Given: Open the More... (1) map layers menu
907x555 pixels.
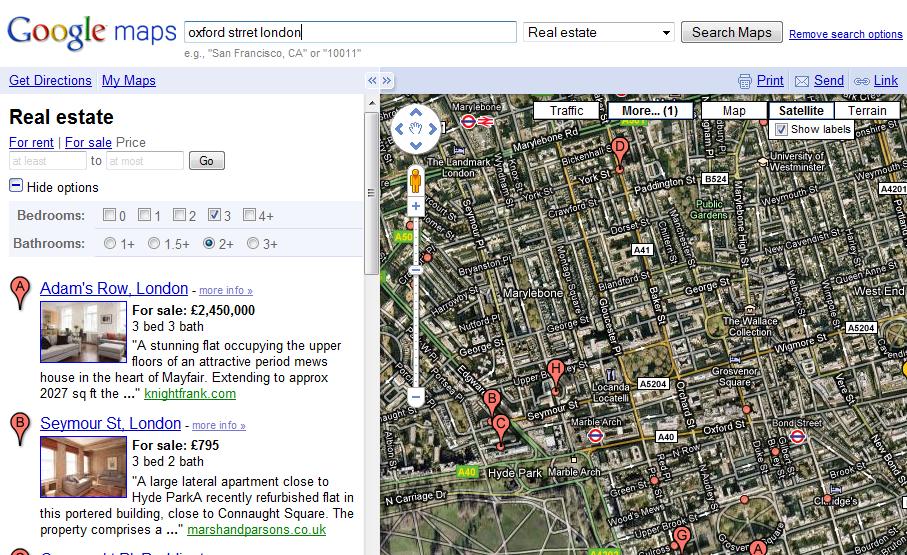Looking at the screenshot, I should pyautogui.click(x=650, y=111).
